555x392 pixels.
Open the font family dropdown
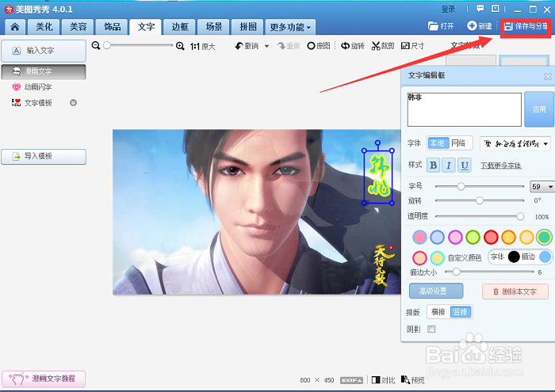515,143
